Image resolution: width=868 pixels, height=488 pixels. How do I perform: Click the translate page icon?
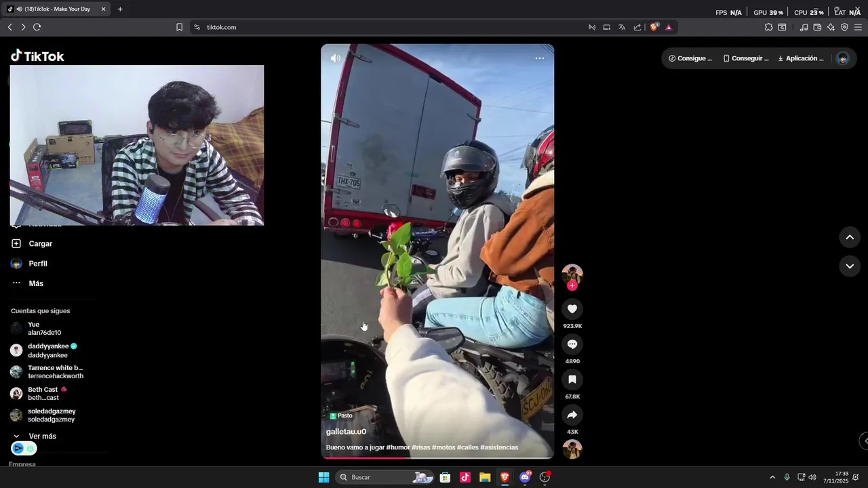[622, 27]
